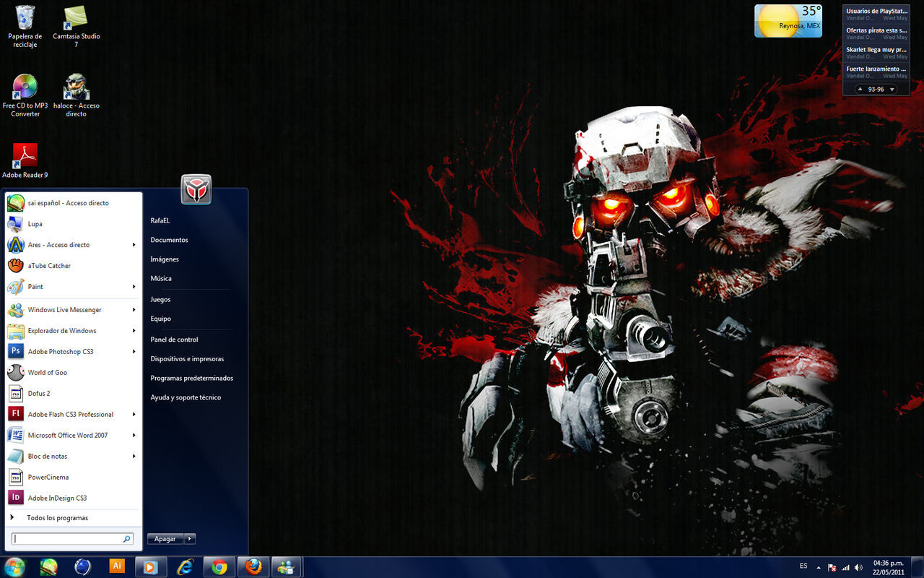Select Documentos in the Start menu
Screen dimensions: 924x578
click(169, 240)
